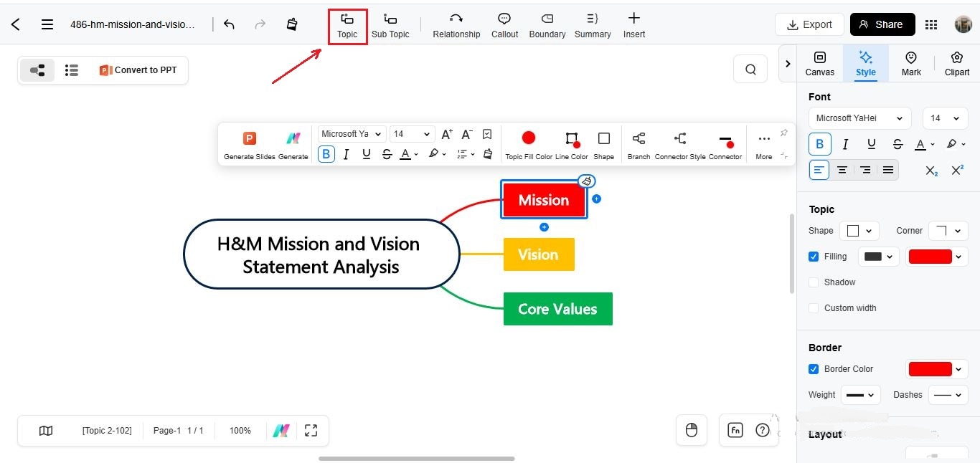Center align text in Style panel
This screenshot has height=463, width=980.
click(842, 170)
